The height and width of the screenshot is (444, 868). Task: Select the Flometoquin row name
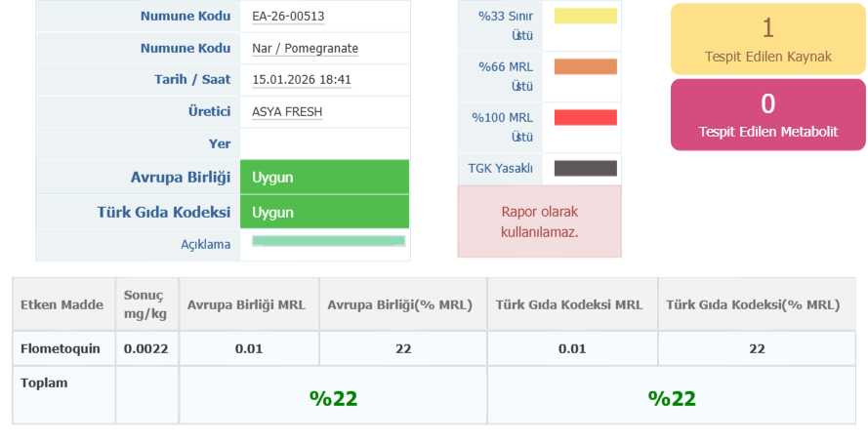point(61,348)
